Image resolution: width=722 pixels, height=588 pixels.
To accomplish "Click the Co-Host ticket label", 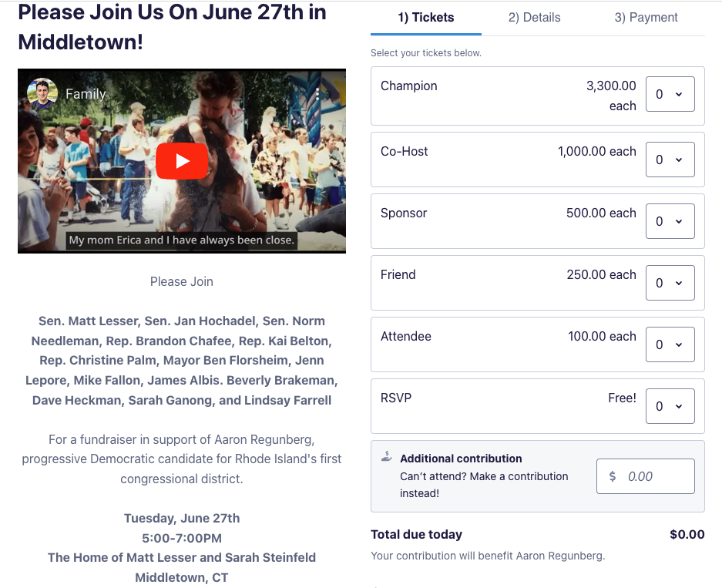I will point(404,151).
